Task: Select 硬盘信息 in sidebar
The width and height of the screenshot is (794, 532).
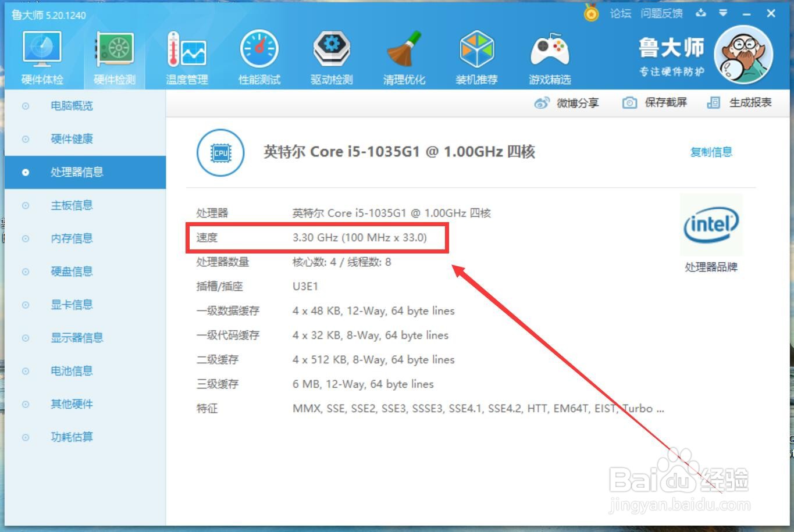Action: 85,272
